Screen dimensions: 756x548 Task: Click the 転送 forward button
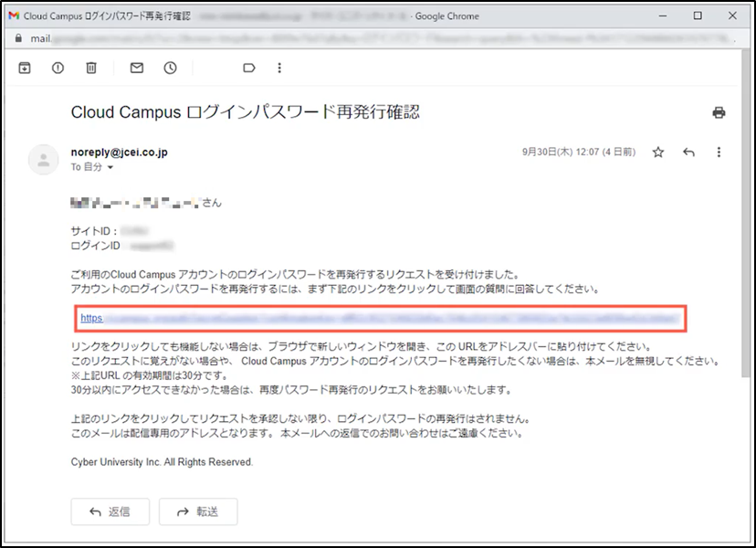[x=198, y=511]
